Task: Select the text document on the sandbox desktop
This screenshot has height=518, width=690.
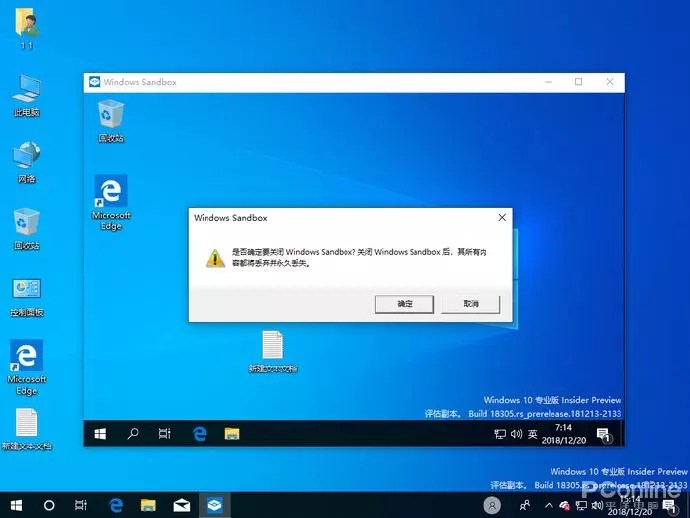Action: [x=273, y=352]
